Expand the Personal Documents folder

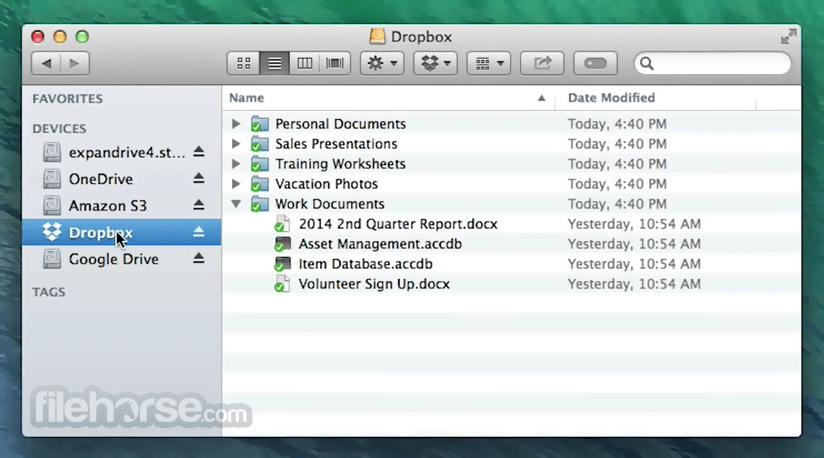tap(236, 124)
